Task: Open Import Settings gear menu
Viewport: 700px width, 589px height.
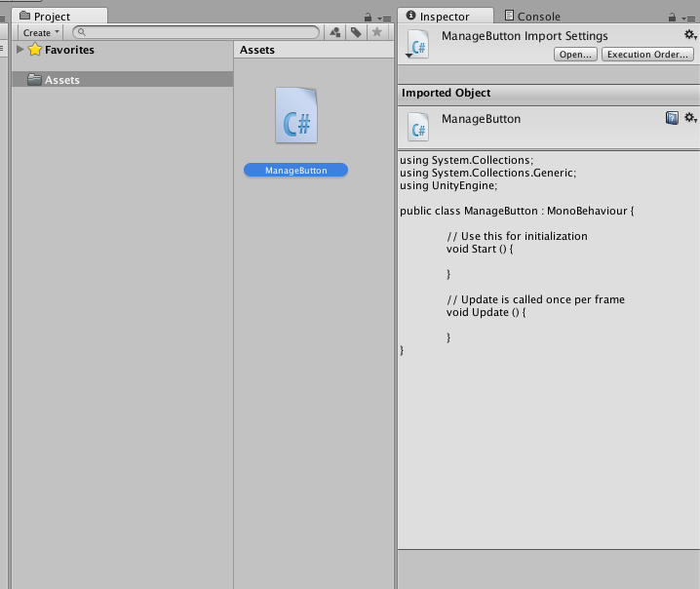Action: pos(690,35)
